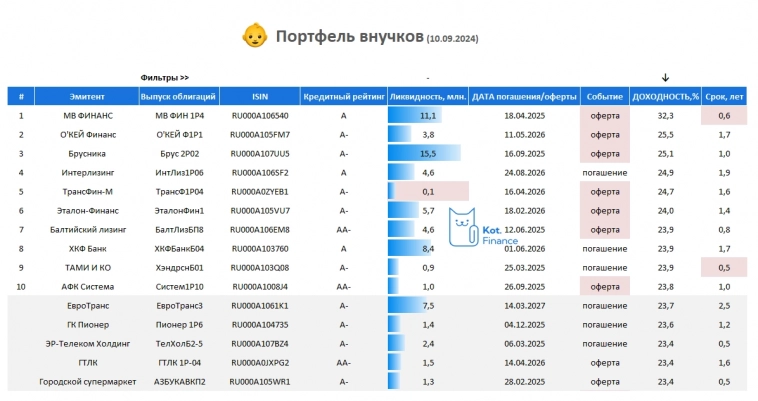
Task: Click ISIN RU000A106EM8
Action: pos(260,229)
